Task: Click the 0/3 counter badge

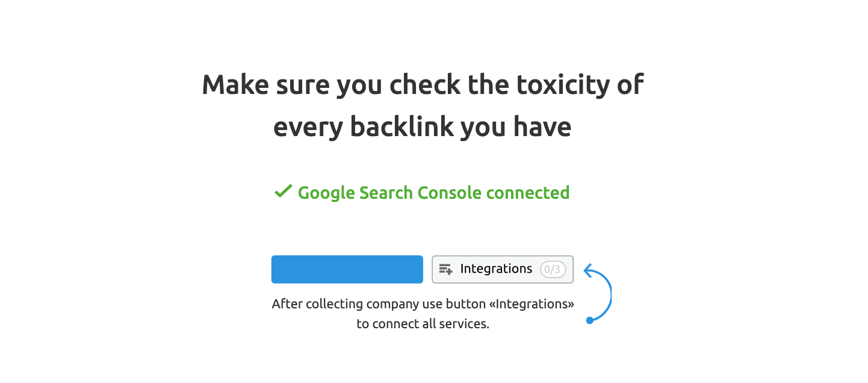Action: click(553, 269)
